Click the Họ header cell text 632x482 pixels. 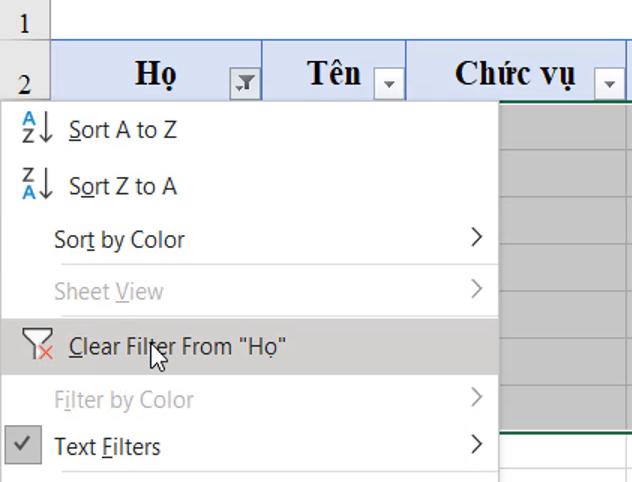155,73
